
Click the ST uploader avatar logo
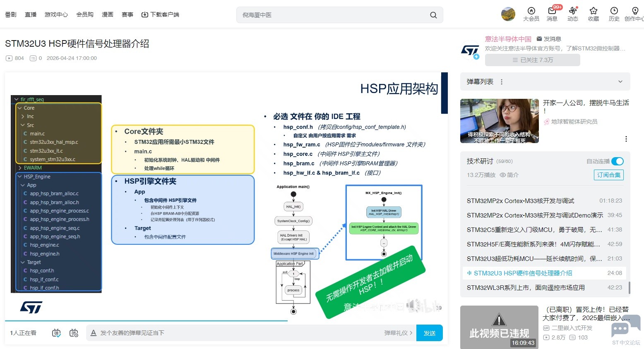pos(470,51)
